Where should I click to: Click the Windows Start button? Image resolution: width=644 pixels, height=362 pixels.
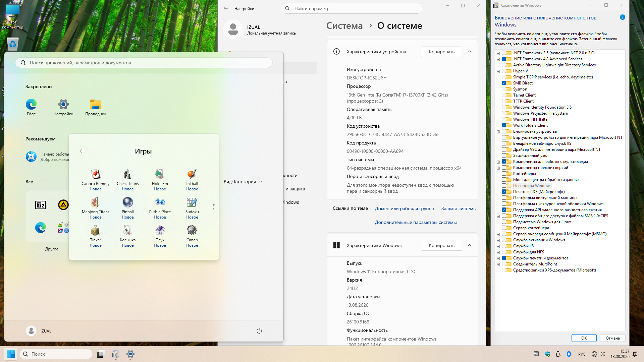coord(11,354)
